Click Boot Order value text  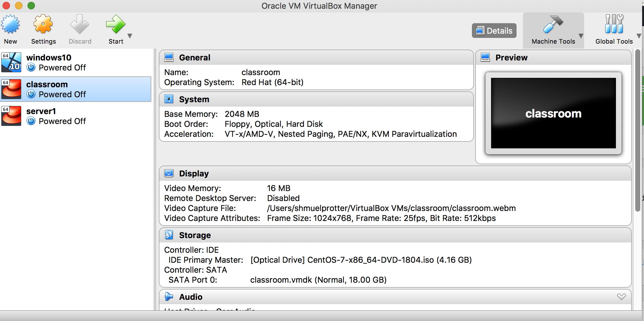coord(274,124)
